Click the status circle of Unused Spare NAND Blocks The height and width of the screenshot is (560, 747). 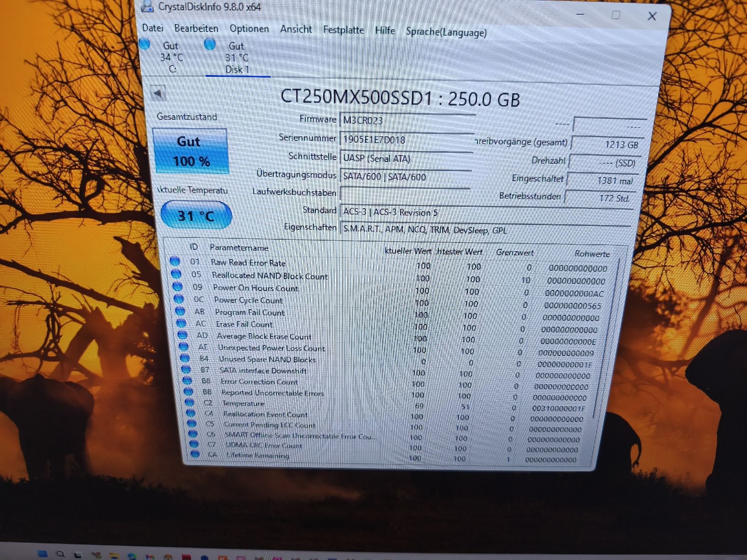click(x=185, y=358)
